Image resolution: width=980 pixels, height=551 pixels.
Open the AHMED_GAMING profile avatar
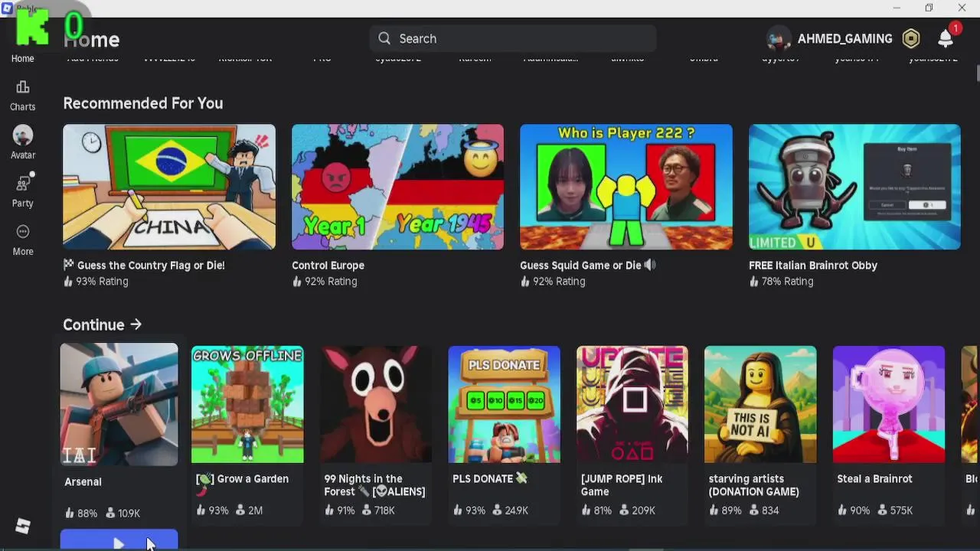[x=779, y=38]
